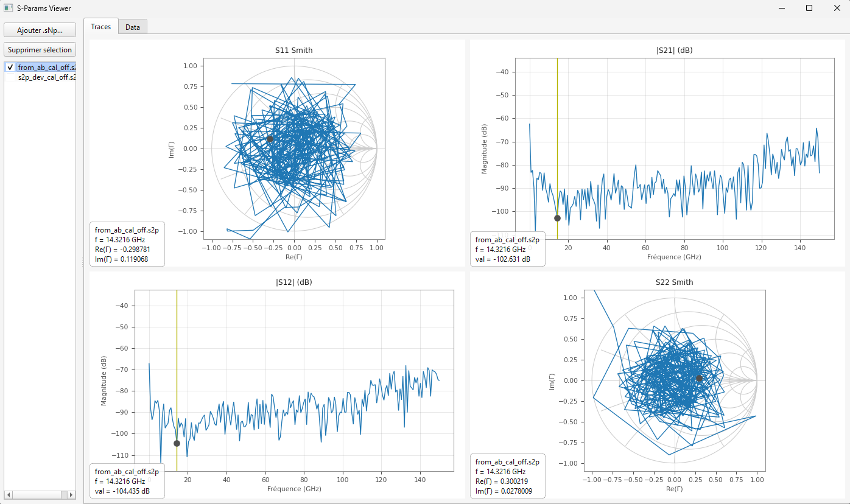This screenshot has height=504, width=850.
Task: Click the annotation box beside S22 Smith chart
Action: tap(507, 476)
